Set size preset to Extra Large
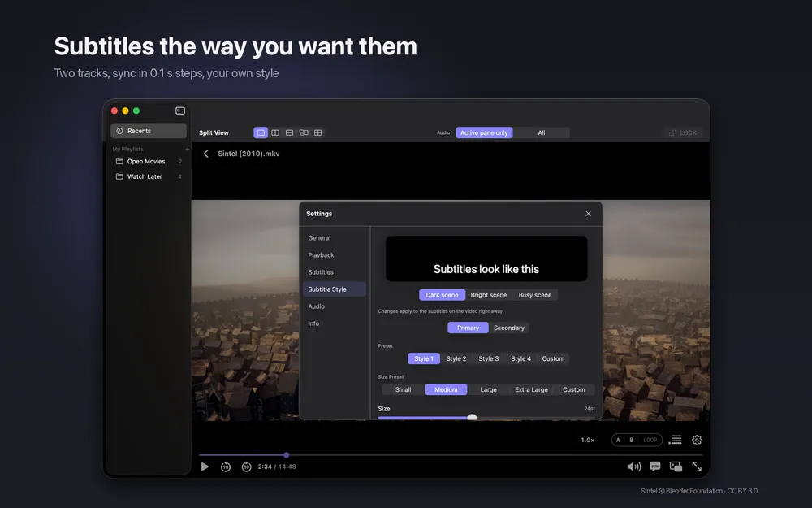812x508 pixels. pos(531,390)
